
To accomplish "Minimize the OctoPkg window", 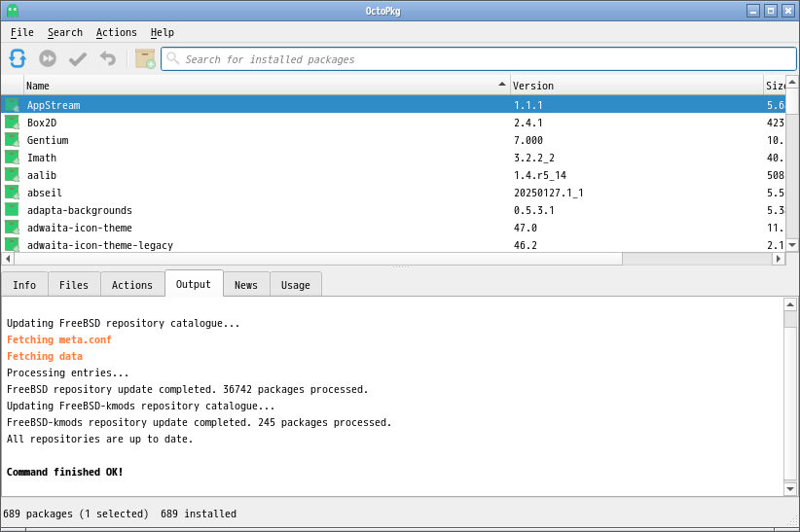I will coord(753,11).
